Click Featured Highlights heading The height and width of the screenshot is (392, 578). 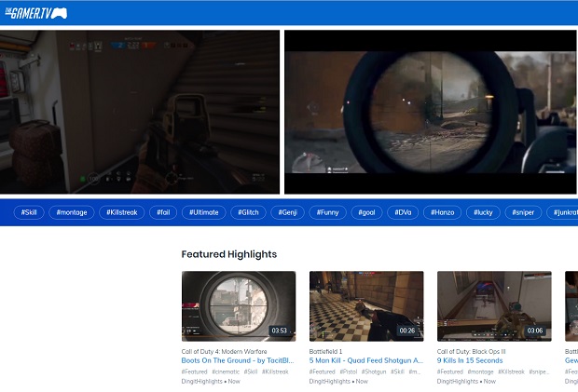coord(229,254)
